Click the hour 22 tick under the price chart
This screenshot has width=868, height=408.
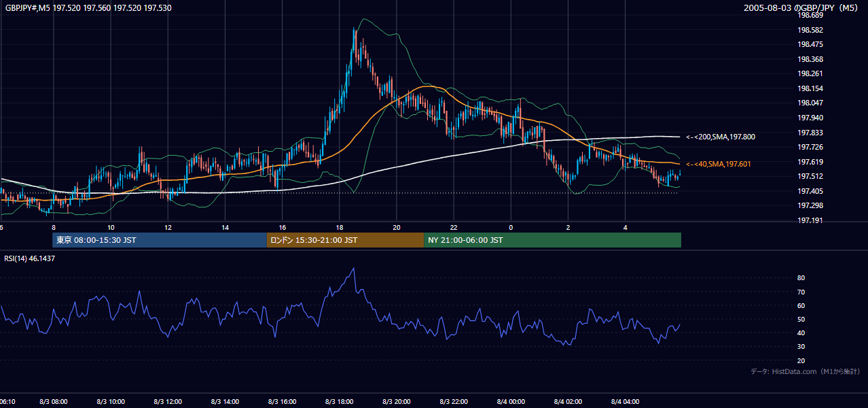coord(453,227)
